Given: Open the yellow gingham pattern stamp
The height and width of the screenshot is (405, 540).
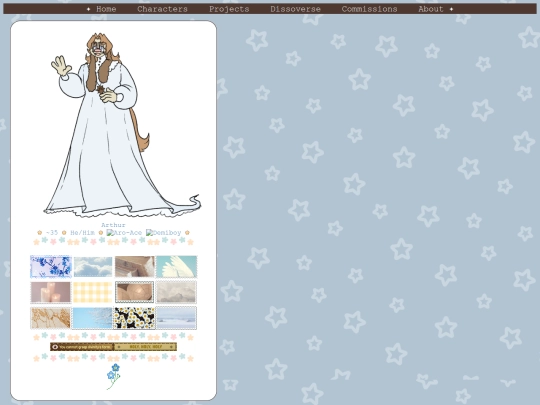Looking at the screenshot, I should click(x=93, y=292).
